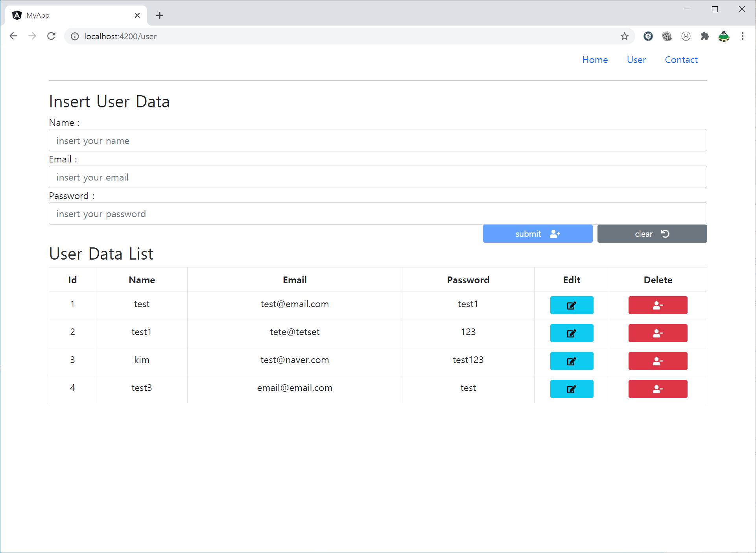Open a new browser tab
Image resolution: width=756 pixels, height=553 pixels.
159,15
